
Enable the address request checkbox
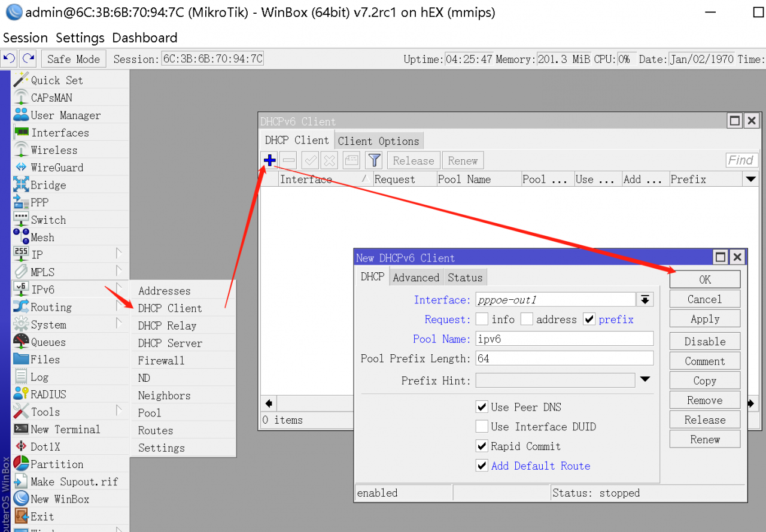tap(527, 320)
